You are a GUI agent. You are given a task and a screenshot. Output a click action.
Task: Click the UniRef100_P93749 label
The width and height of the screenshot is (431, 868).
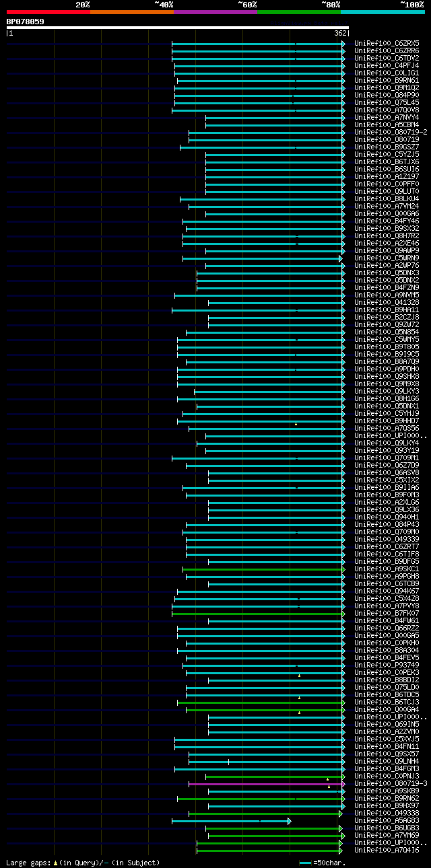click(x=387, y=665)
